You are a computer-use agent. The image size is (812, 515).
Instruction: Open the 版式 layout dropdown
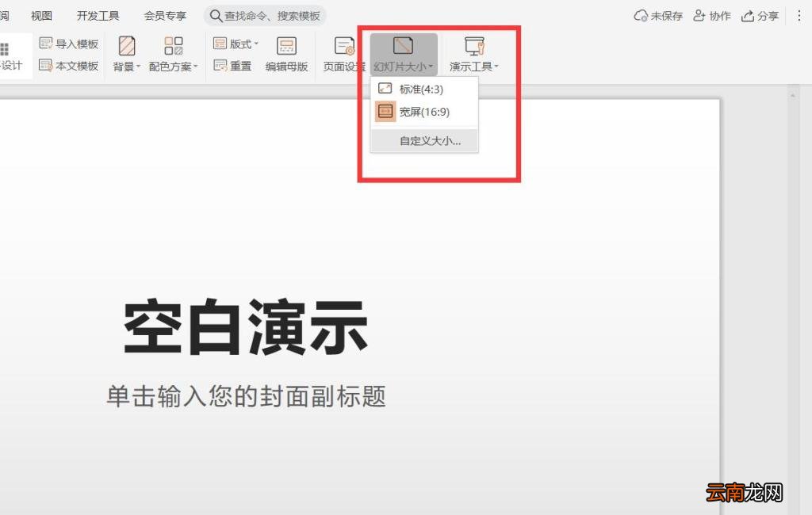click(x=236, y=44)
